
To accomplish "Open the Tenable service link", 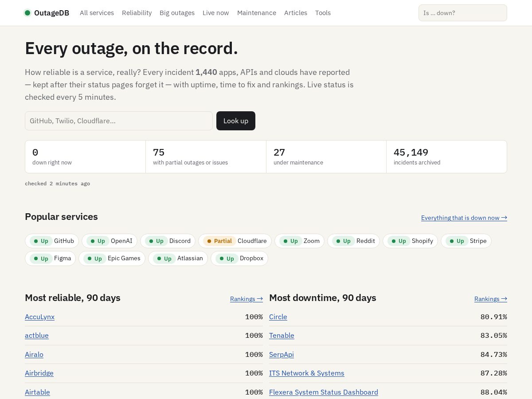I will coord(282,336).
